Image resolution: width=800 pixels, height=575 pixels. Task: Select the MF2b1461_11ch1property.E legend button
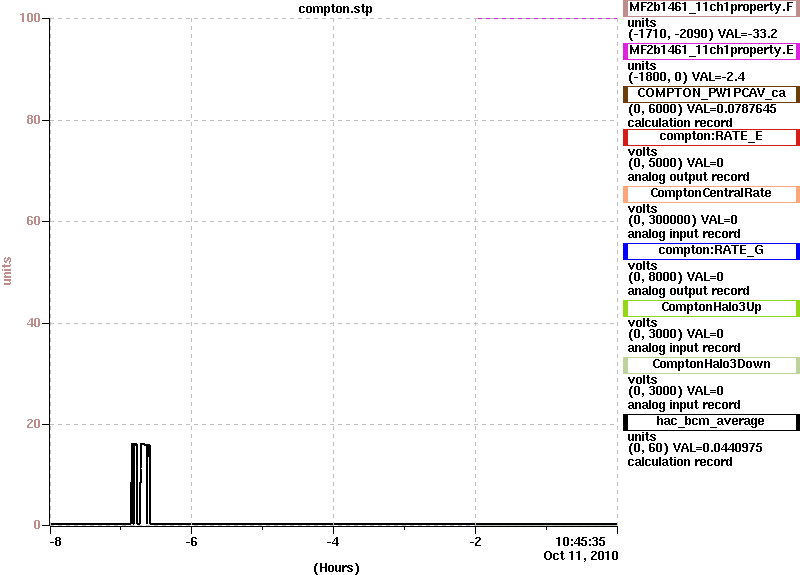click(x=711, y=51)
